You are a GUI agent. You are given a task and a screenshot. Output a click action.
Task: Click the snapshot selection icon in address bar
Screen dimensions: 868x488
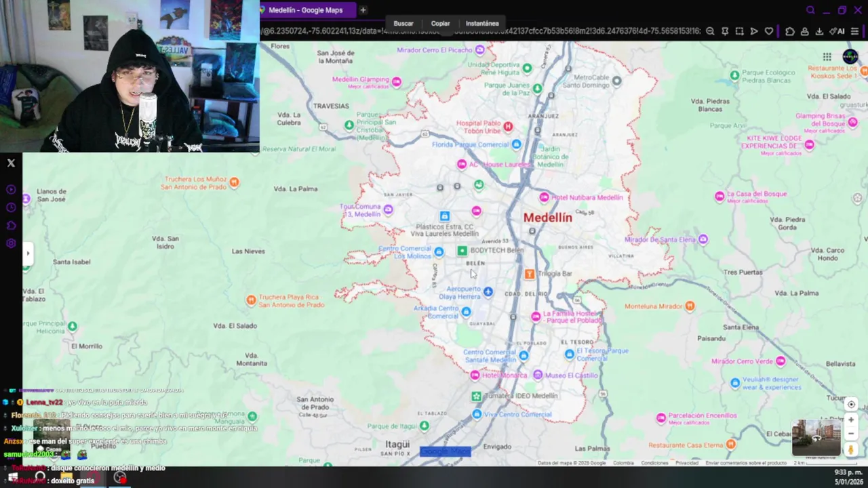tap(739, 31)
